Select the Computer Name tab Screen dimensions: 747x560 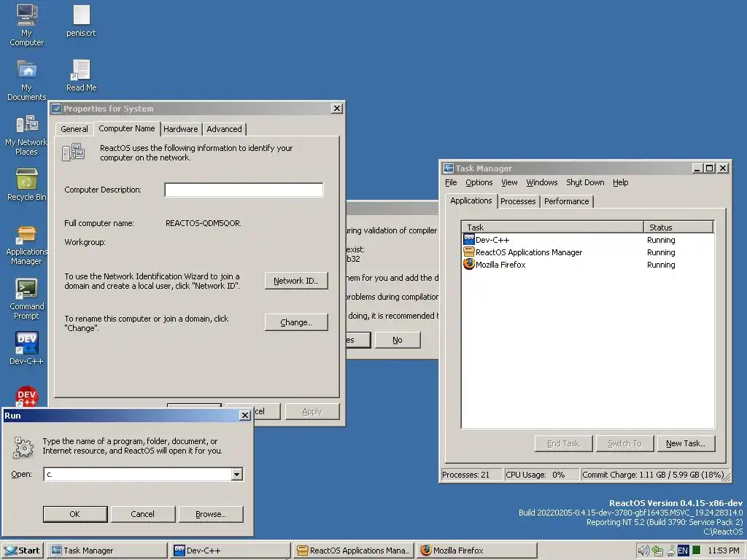pyautogui.click(x=127, y=128)
